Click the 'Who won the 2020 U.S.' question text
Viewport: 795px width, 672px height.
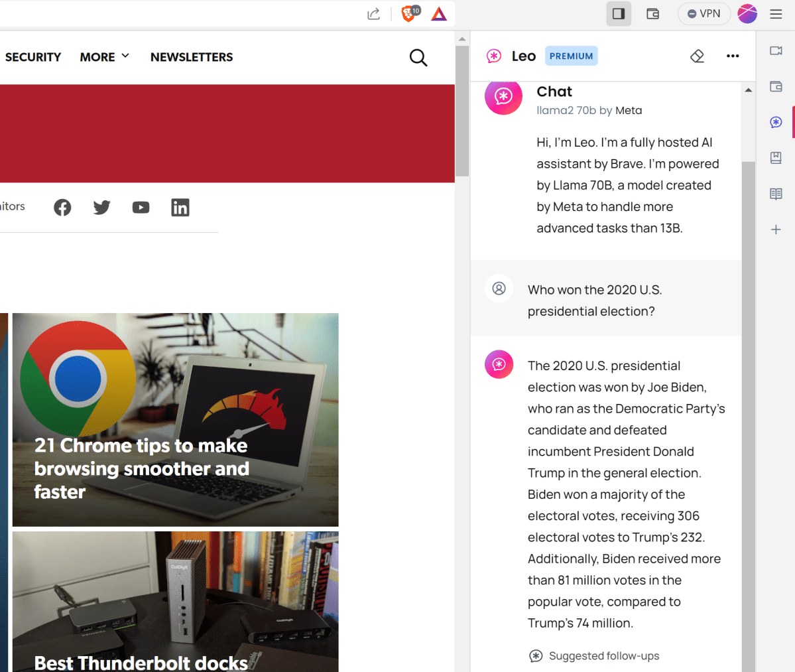point(595,301)
